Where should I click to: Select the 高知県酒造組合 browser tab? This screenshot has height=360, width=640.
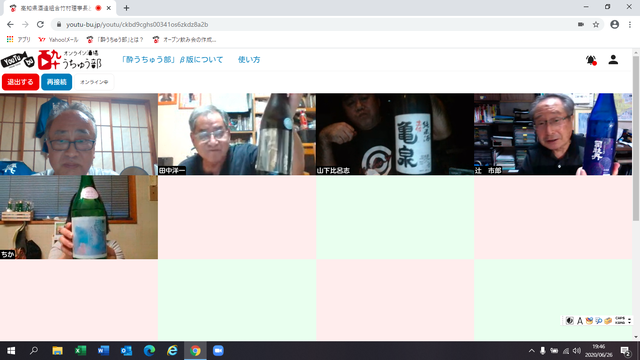(x=60, y=8)
